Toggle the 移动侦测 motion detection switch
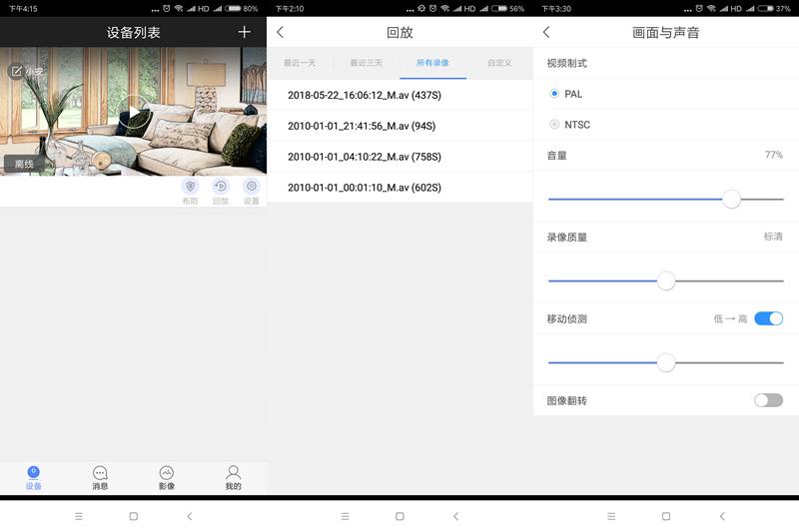799x532 pixels. pos(768,318)
